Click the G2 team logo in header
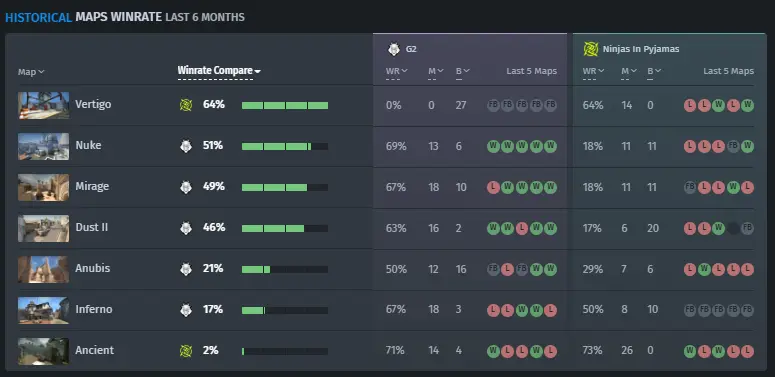This screenshot has height=377, width=775. pyautogui.click(x=393, y=49)
